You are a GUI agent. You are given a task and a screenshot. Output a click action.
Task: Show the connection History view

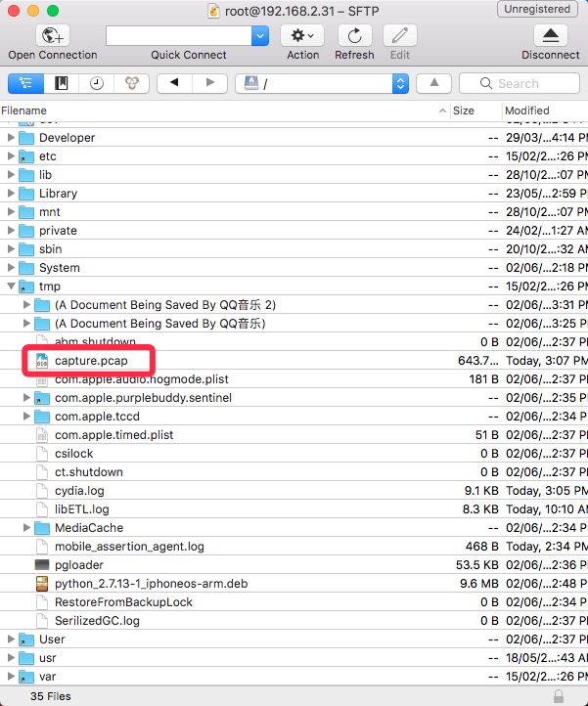pos(96,83)
